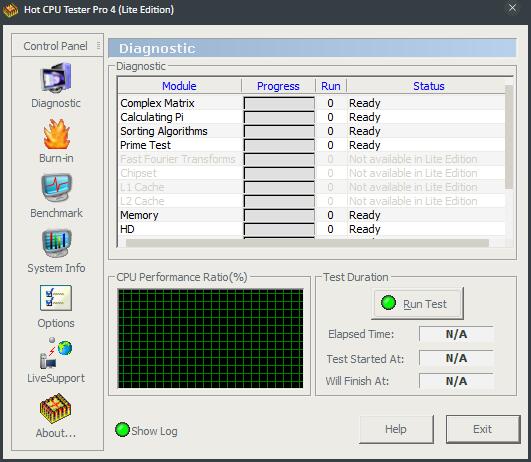The width and height of the screenshot is (531, 462).
Task: Click the green Show Log indicator
Action: click(122, 430)
